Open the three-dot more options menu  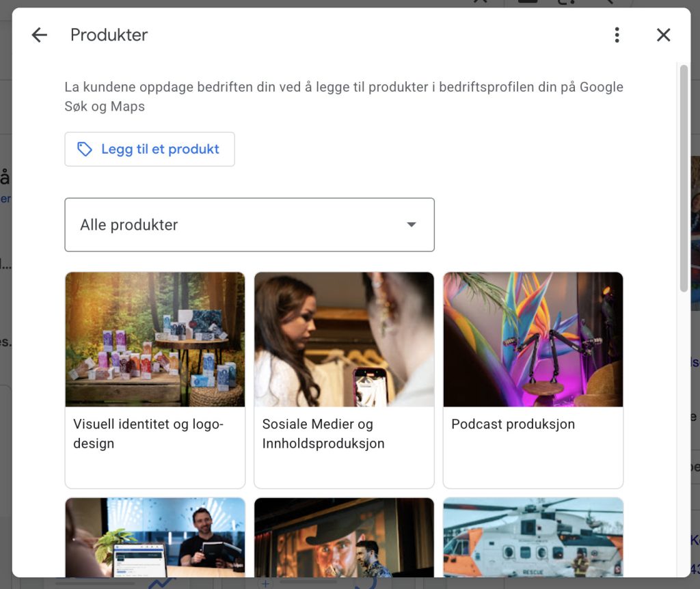coord(617,35)
